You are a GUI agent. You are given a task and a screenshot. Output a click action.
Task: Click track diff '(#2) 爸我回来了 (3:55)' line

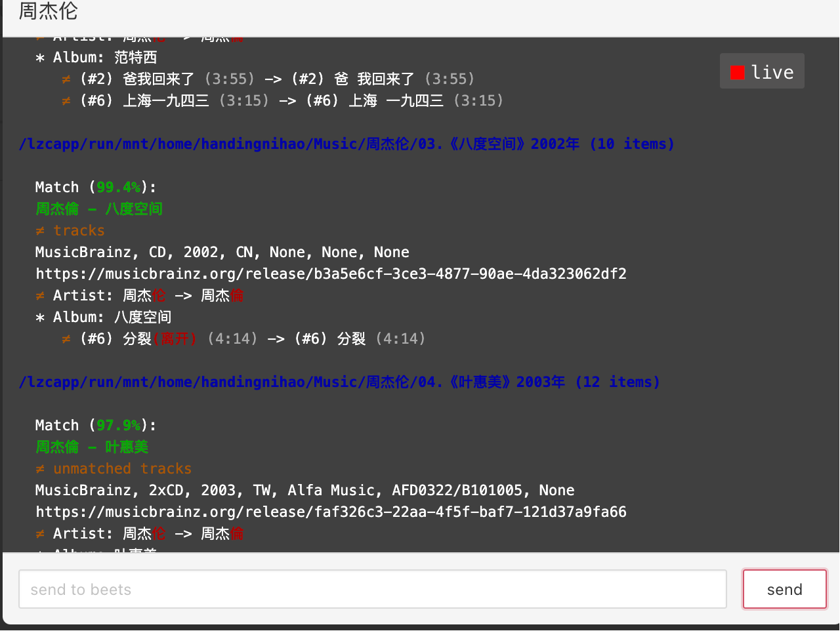pyautogui.click(x=268, y=79)
